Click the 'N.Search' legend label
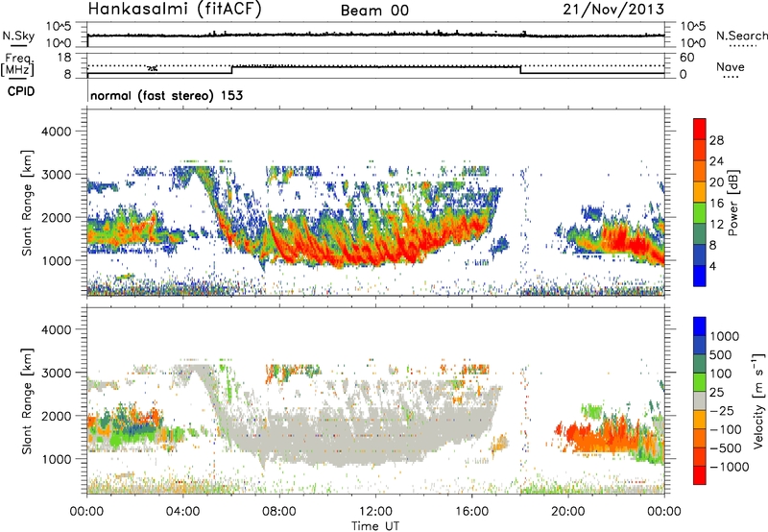Image resolution: width=768 pixels, height=532 pixels. tap(741, 36)
